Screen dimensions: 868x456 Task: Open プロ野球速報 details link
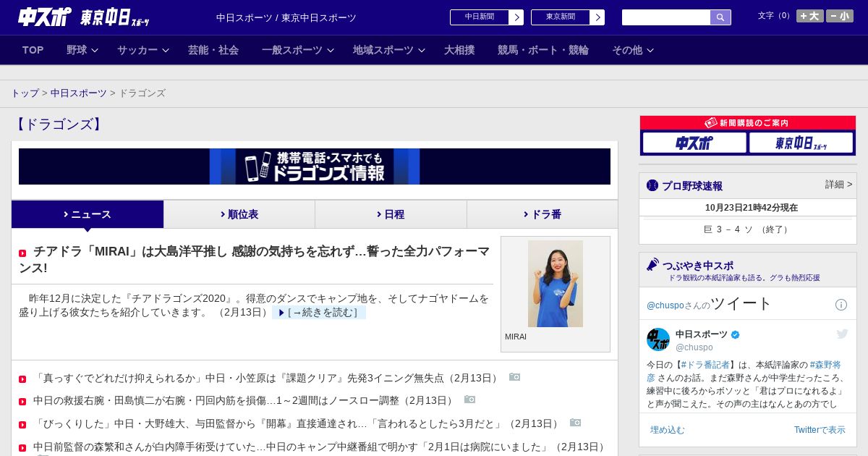(x=839, y=185)
